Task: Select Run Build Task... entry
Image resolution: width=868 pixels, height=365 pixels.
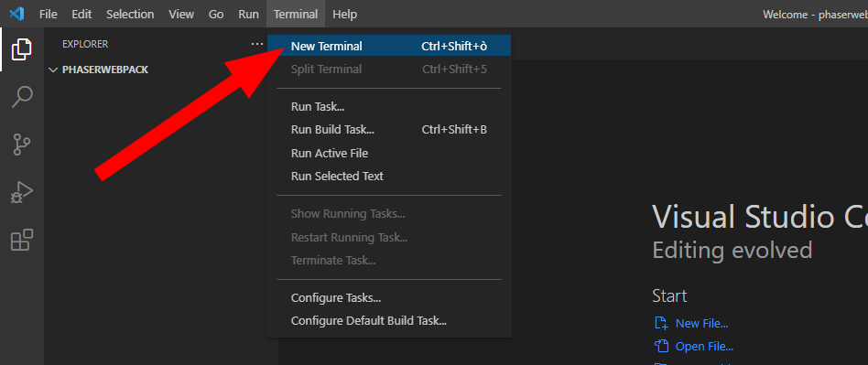Action: coord(389,130)
